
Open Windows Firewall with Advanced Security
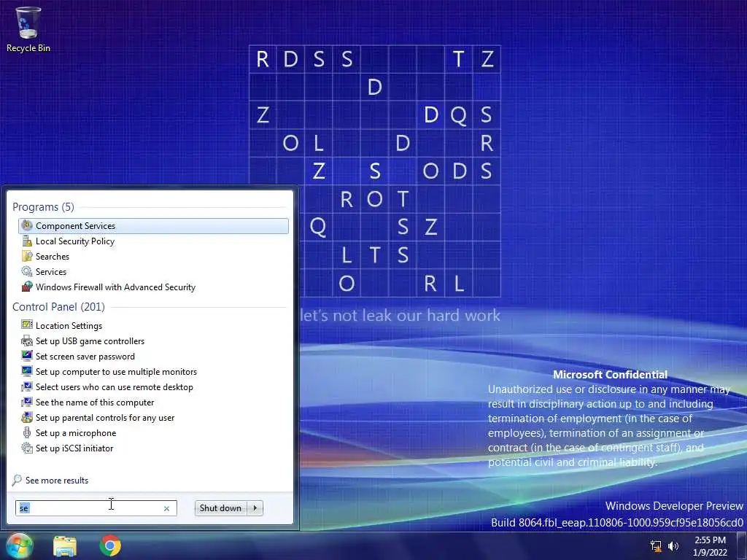tap(153, 287)
